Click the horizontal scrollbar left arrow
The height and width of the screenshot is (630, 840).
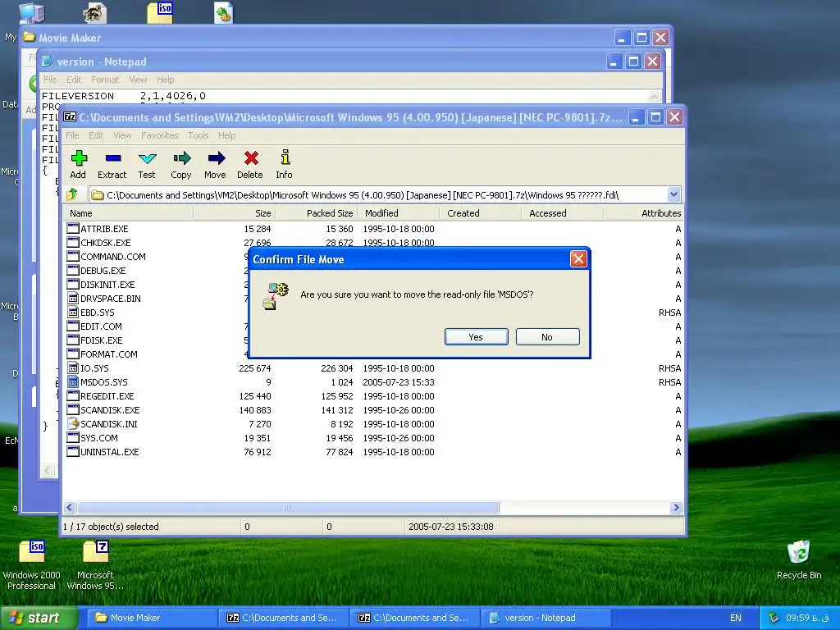click(70, 507)
